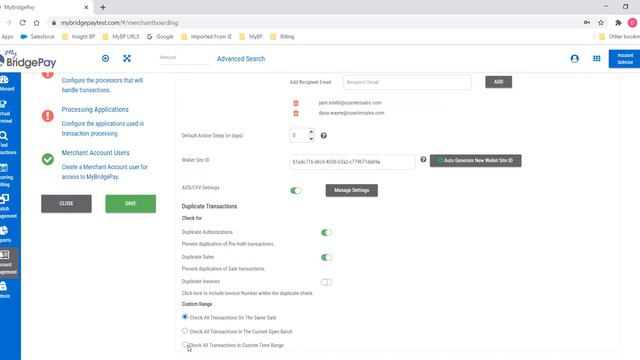Screen dimensions: 640x360
Task: Open Insight BP bookmark folder
Action: pos(78,37)
